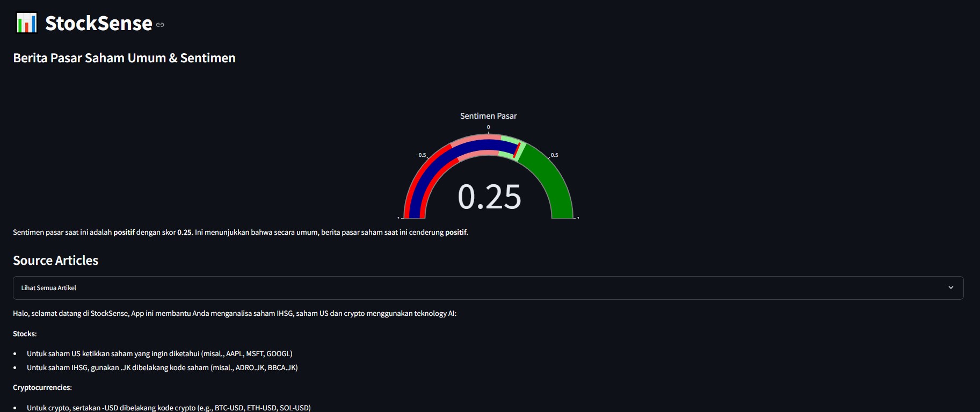Click the anchor link icon beside StockSense title

pyautogui.click(x=160, y=25)
